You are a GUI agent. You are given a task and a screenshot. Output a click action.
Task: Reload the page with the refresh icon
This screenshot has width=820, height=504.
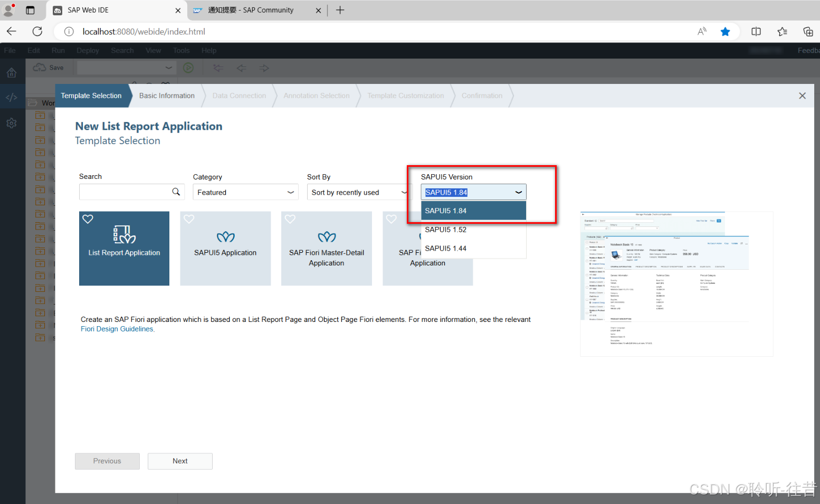point(37,32)
